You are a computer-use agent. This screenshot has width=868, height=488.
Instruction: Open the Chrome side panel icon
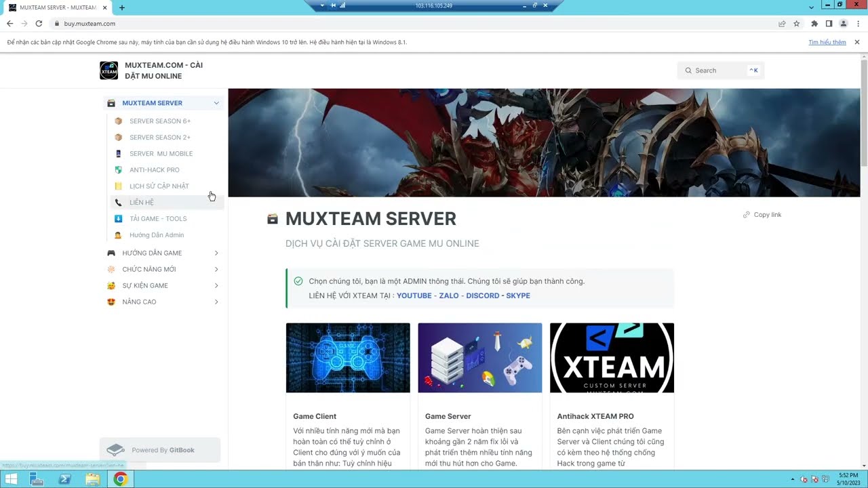click(x=829, y=24)
